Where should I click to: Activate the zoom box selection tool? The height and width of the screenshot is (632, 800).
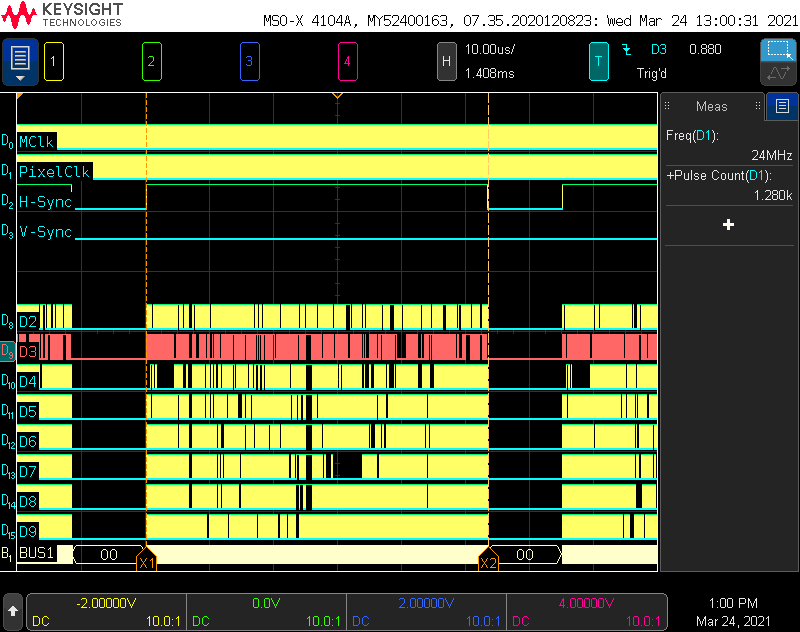pyautogui.click(x=779, y=50)
